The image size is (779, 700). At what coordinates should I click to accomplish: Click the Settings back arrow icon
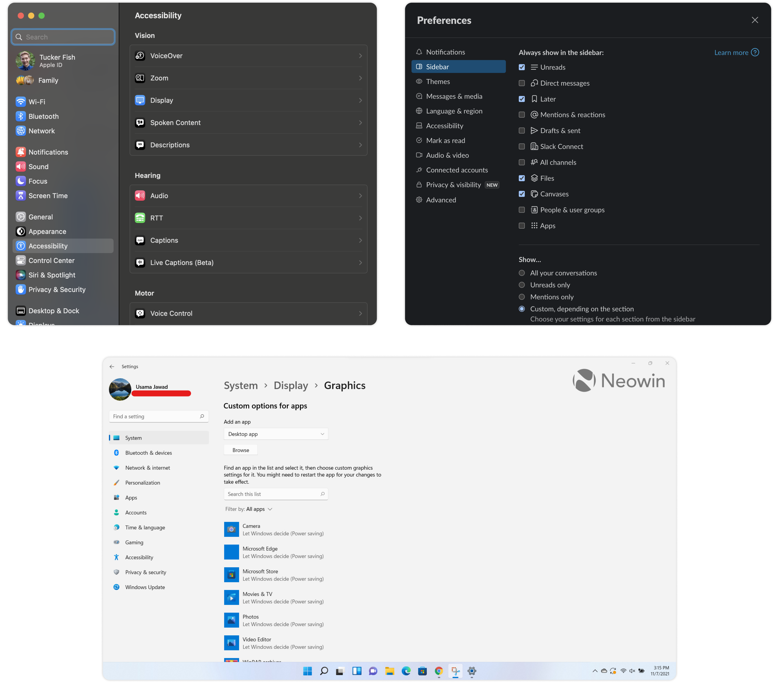[x=112, y=366]
